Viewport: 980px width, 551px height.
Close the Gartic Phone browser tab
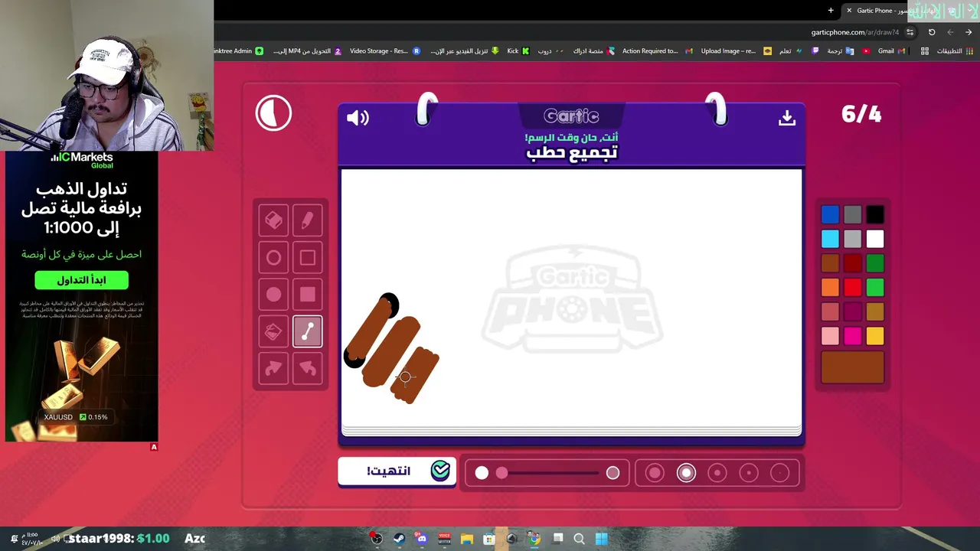pos(848,10)
